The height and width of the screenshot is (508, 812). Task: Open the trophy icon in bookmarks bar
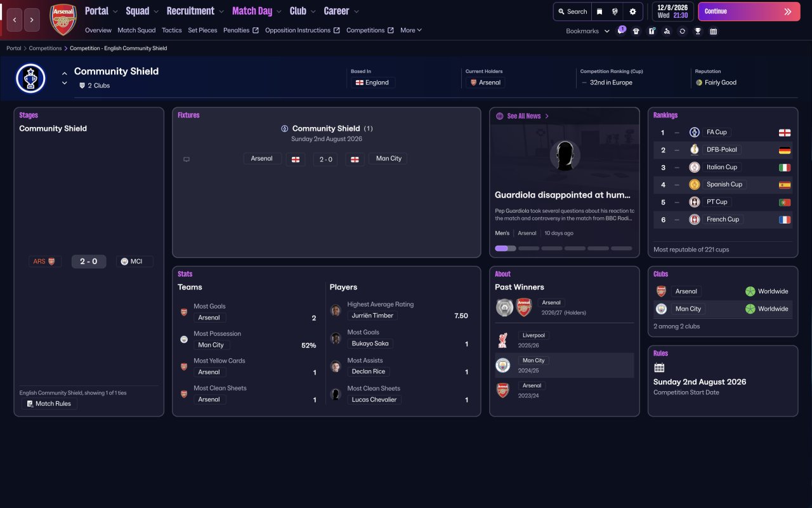tap(698, 31)
